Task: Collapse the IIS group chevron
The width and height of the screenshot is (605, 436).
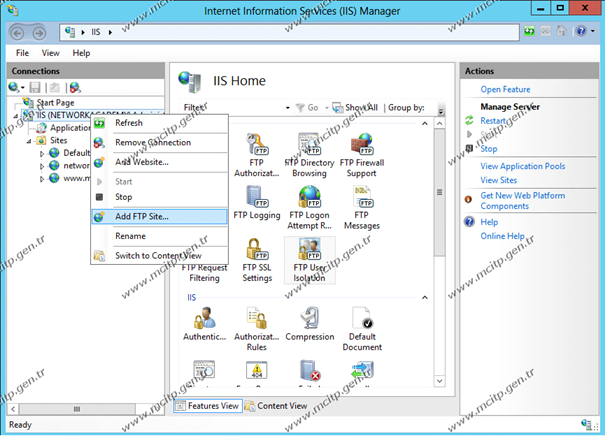Action: click(x=425, y=297)
